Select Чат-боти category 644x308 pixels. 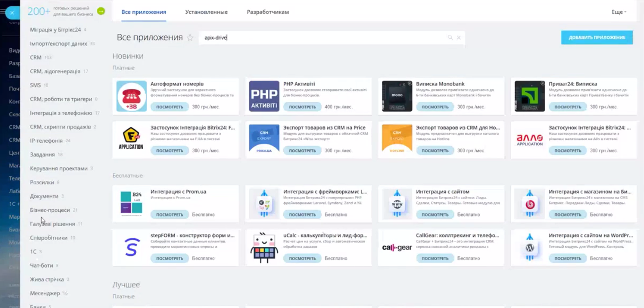pos(41,266)
